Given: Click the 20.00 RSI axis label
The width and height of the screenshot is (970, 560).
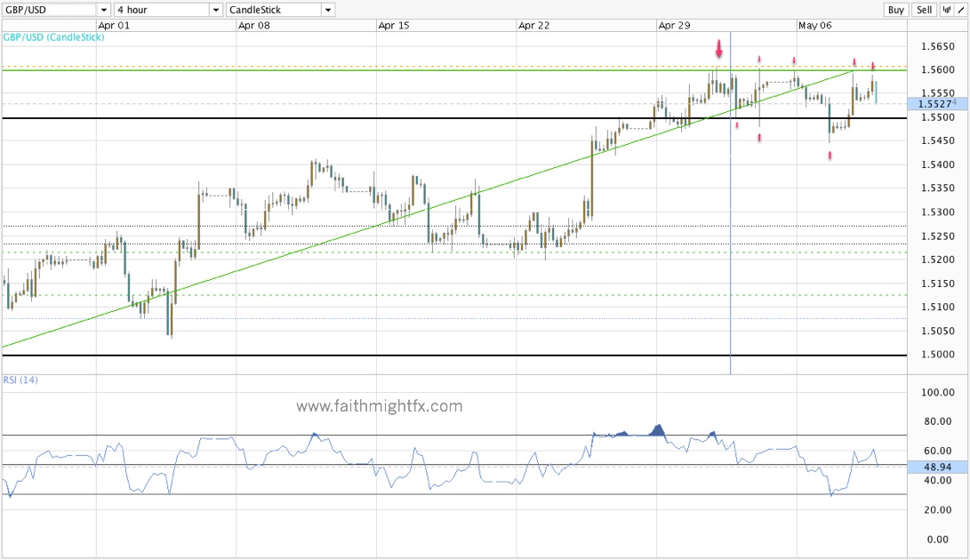Looking at the screenshot, I should coord(938,510).
